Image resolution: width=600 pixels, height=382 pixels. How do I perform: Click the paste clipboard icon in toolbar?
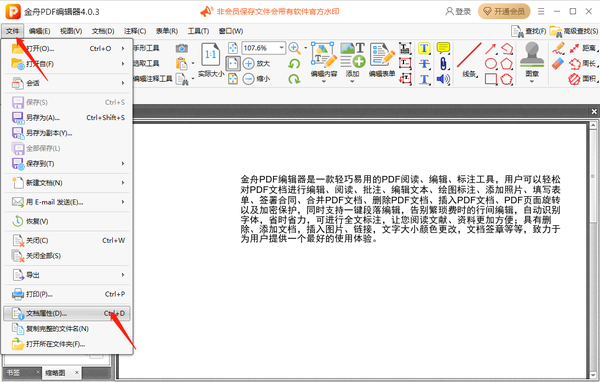point(182,64)
